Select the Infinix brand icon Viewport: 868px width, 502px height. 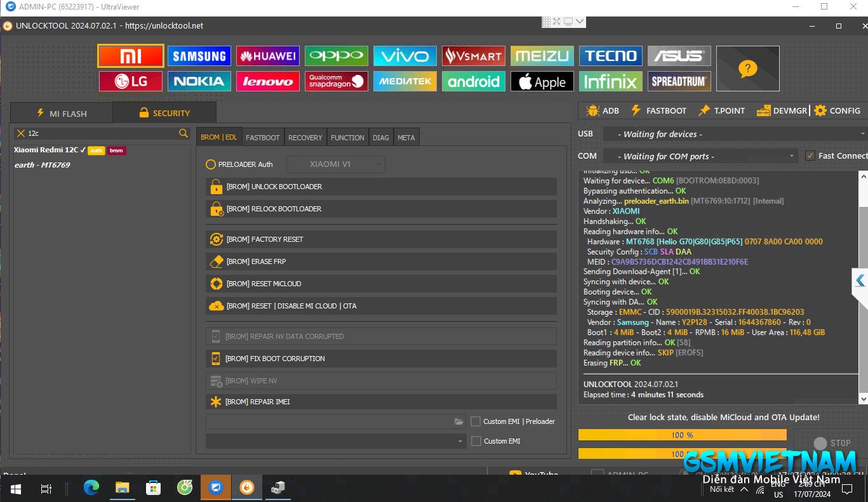pos(611,81)
